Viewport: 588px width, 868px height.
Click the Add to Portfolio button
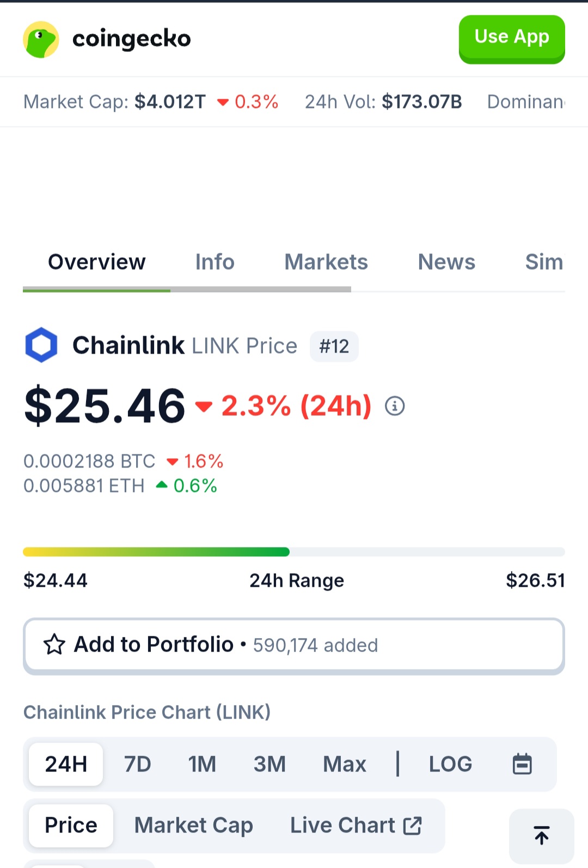point(294,645)
